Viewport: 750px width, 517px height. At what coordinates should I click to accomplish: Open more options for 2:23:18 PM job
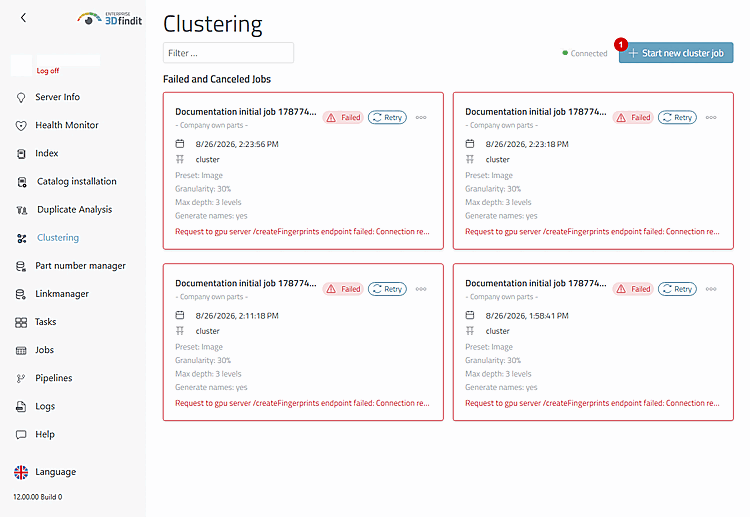[711, 118]
